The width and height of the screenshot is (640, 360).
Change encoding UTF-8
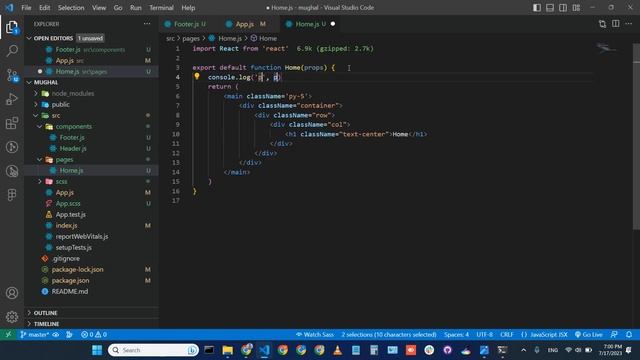pyautogui.click(x=484, y=334)
